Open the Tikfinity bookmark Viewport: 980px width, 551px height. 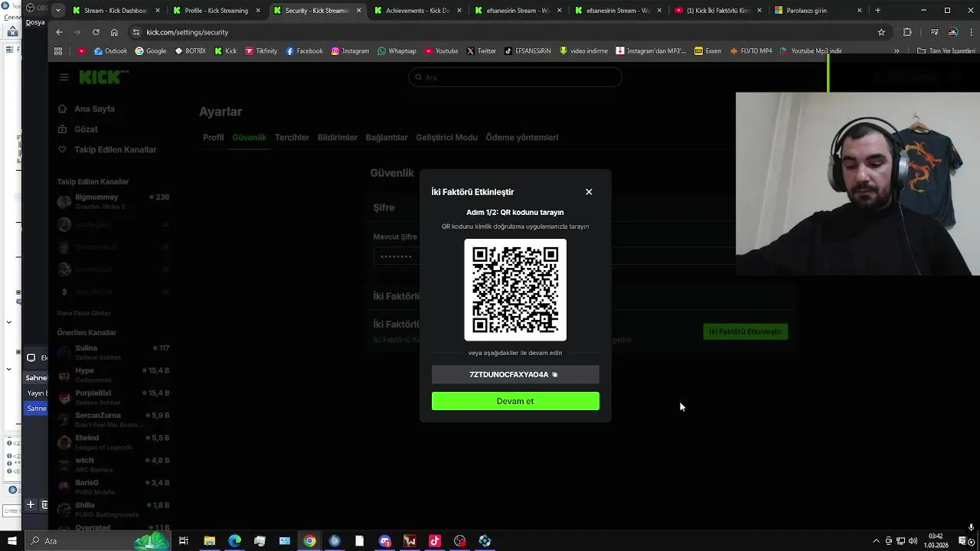click(x=261, y=51)
